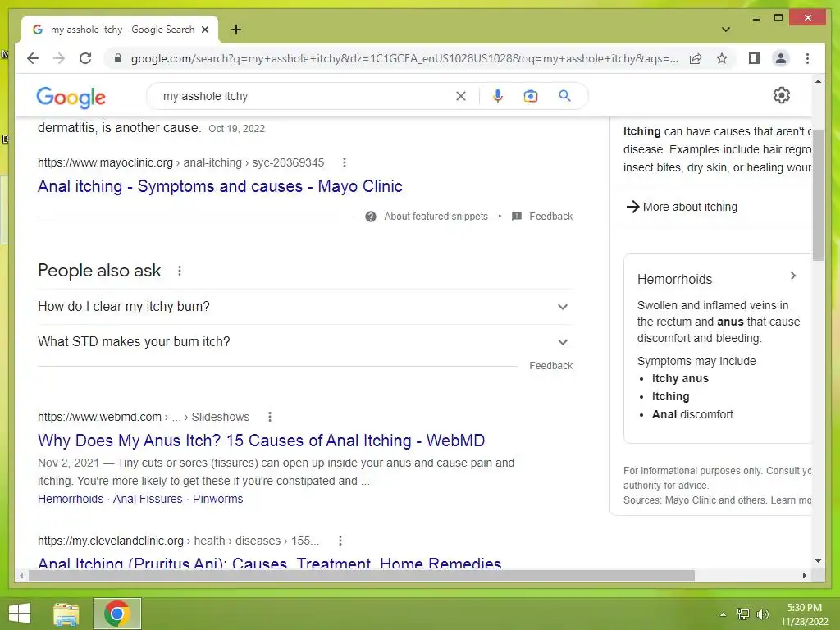Open options for the WebMD result

[x=270, y=417]
